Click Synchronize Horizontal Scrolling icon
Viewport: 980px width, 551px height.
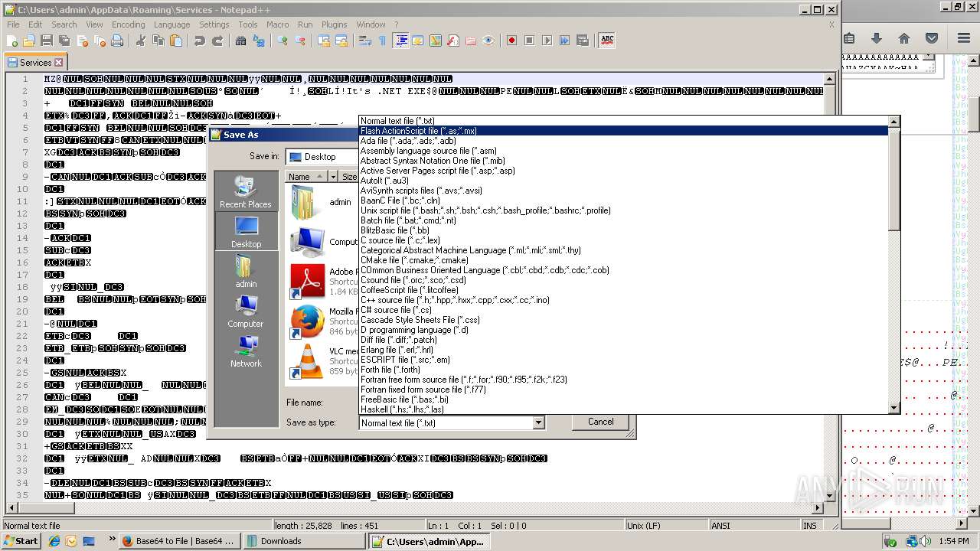click(x=341, y=41)
